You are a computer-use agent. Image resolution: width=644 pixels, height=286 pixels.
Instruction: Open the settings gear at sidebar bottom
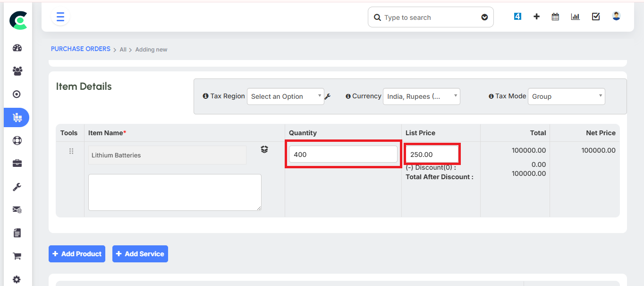(17, 279)
